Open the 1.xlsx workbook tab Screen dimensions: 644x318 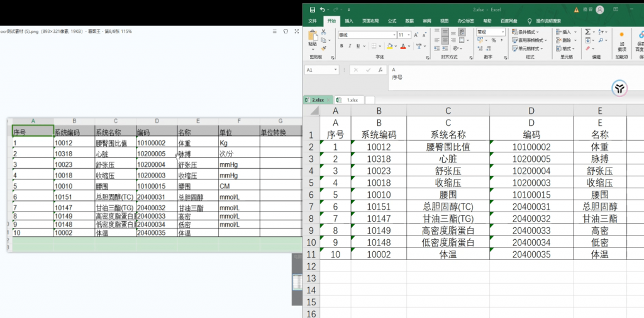click(x=349, y=100)
